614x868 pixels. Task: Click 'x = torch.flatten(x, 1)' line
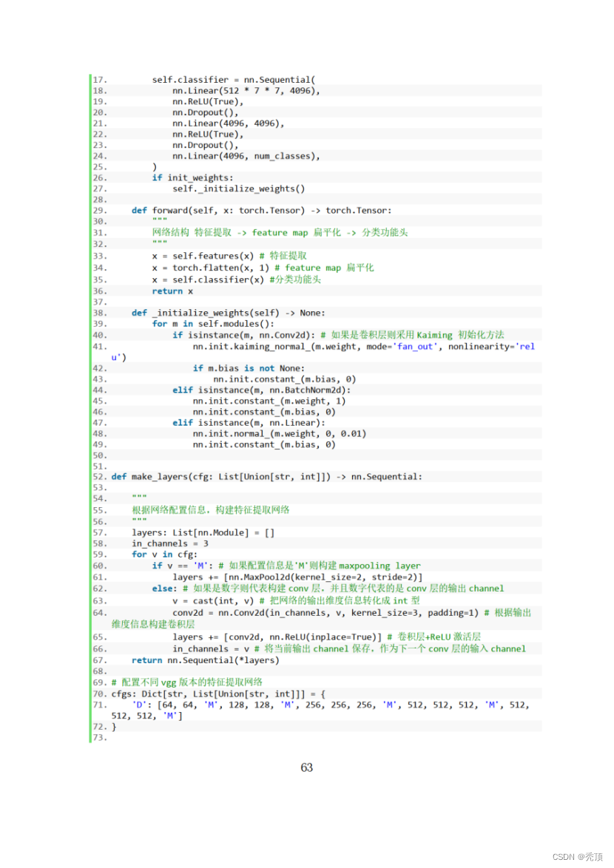coord(210,268)
